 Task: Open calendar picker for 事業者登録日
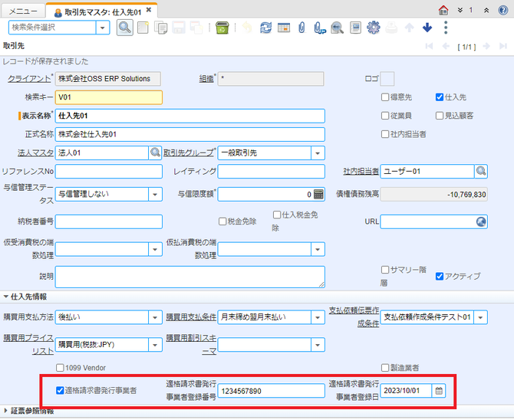point(439,391)
